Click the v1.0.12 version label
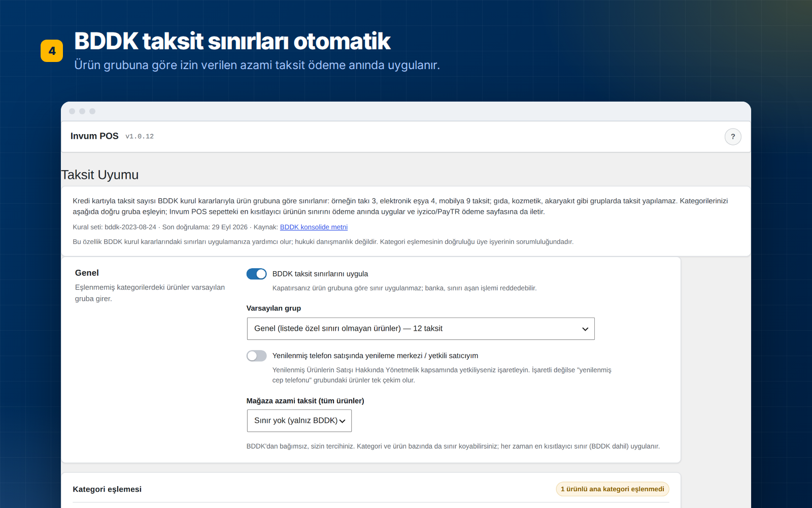The image size is (812, 508). [x=140, y=137]
